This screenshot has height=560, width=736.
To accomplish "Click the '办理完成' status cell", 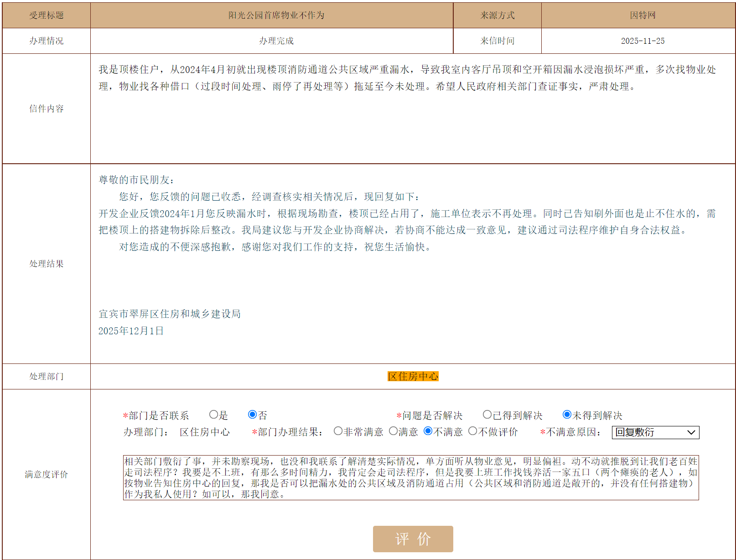I will pos(276,41).
